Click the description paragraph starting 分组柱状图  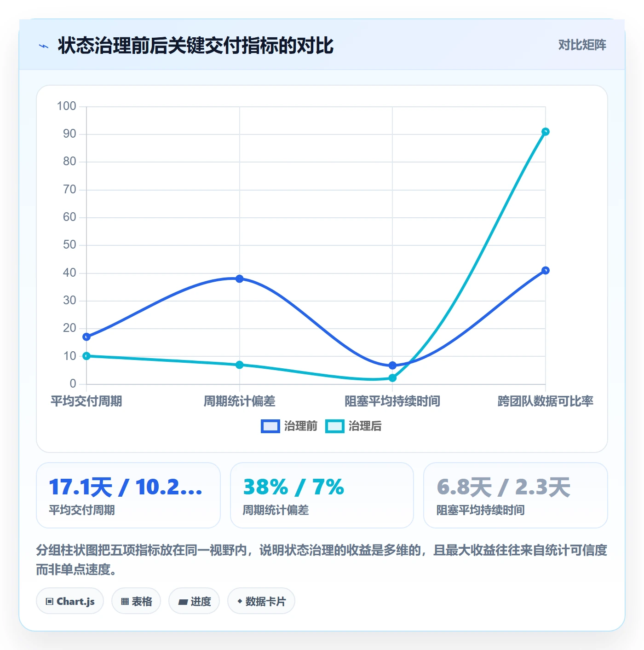point(322,560)
